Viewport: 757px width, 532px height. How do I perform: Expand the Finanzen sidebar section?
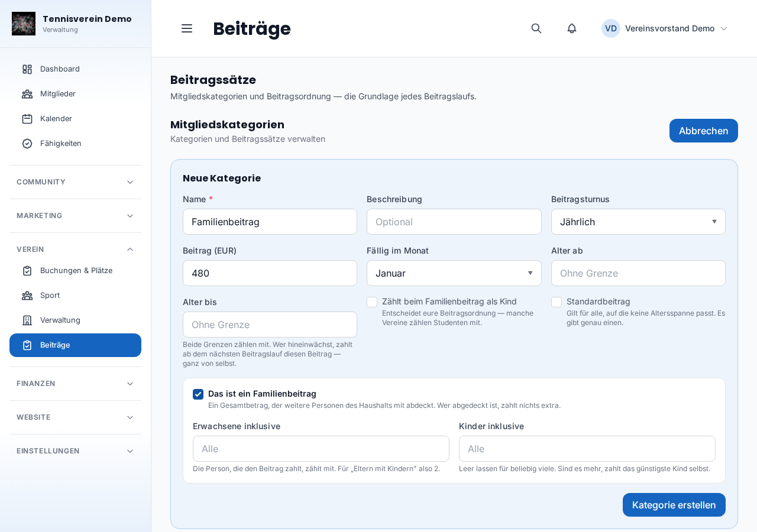point(75,384)
